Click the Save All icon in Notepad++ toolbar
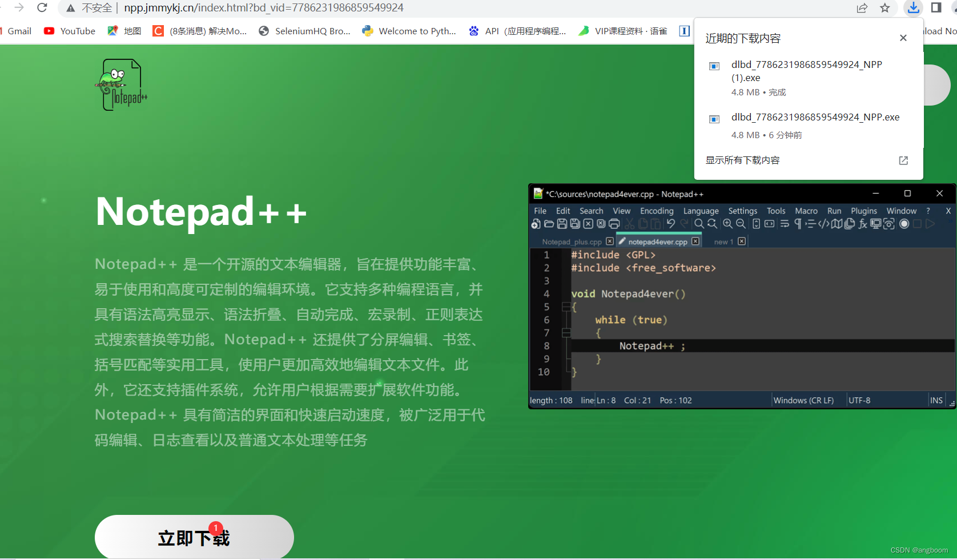The image size is (957, 560). (575, 224)
